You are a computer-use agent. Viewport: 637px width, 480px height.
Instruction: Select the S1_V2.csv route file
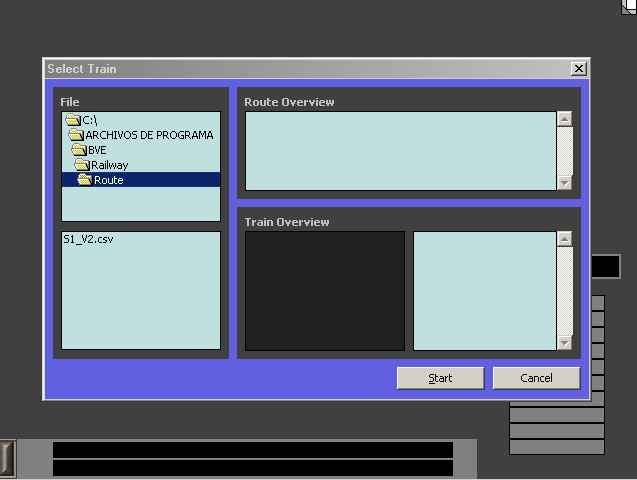click(x=88, y=240)
